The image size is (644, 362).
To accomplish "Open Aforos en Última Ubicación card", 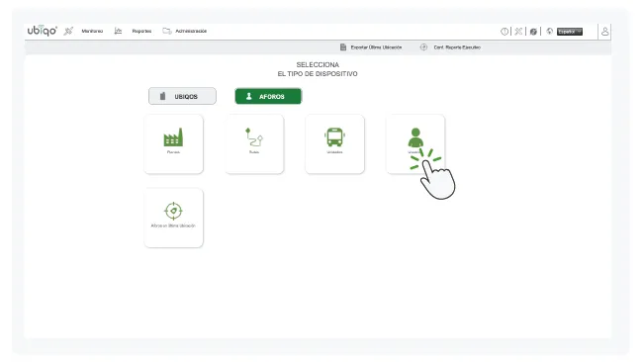I will [174, 218].
